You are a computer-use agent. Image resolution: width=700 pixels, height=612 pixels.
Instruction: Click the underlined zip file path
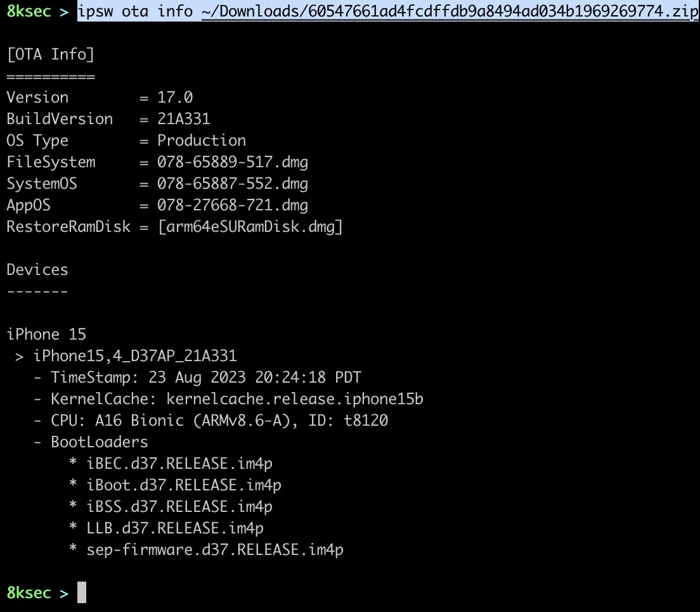click(x=450, y=11)
